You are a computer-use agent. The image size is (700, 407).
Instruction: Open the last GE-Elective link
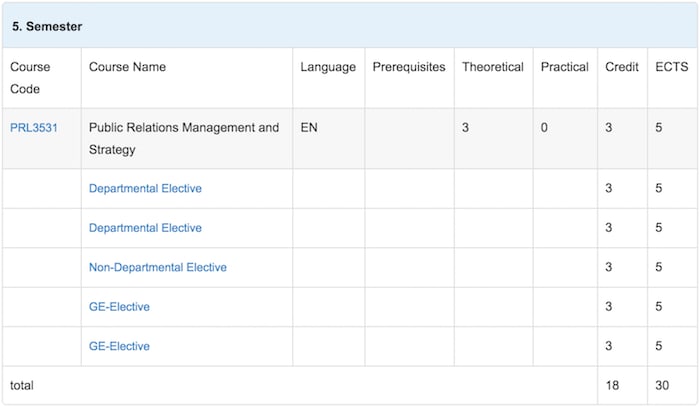(119, 346)
